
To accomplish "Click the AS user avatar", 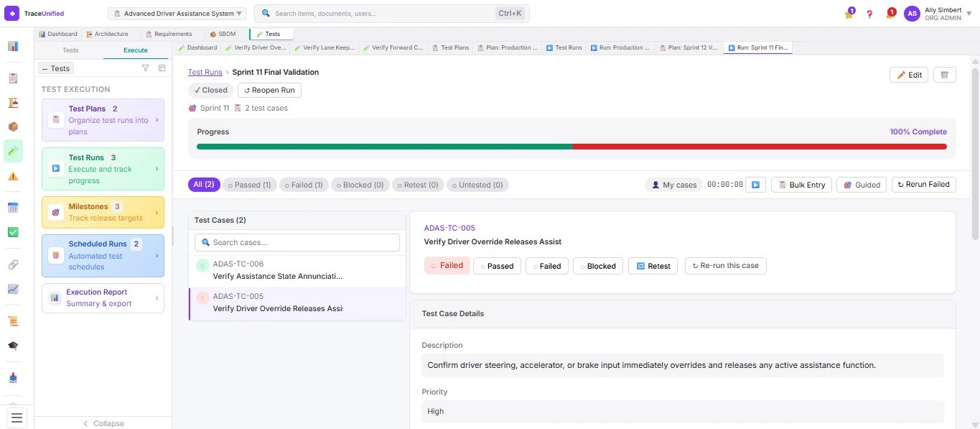I will [912, 14].
